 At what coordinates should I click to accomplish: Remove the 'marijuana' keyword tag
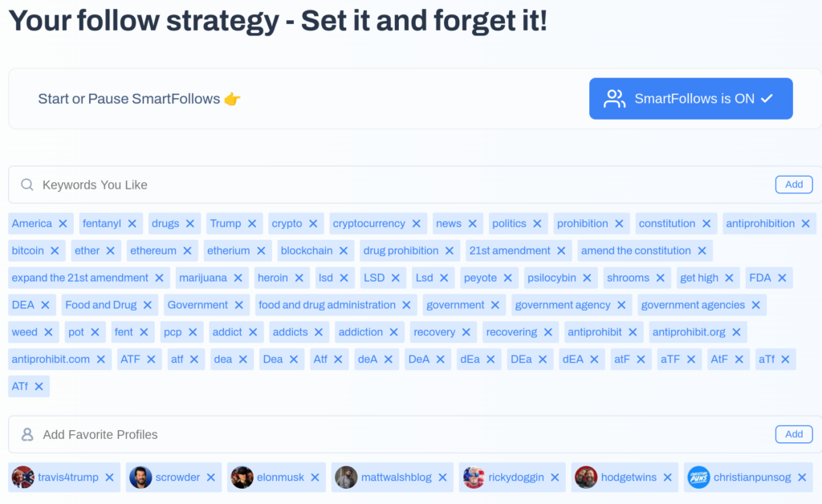238,278
